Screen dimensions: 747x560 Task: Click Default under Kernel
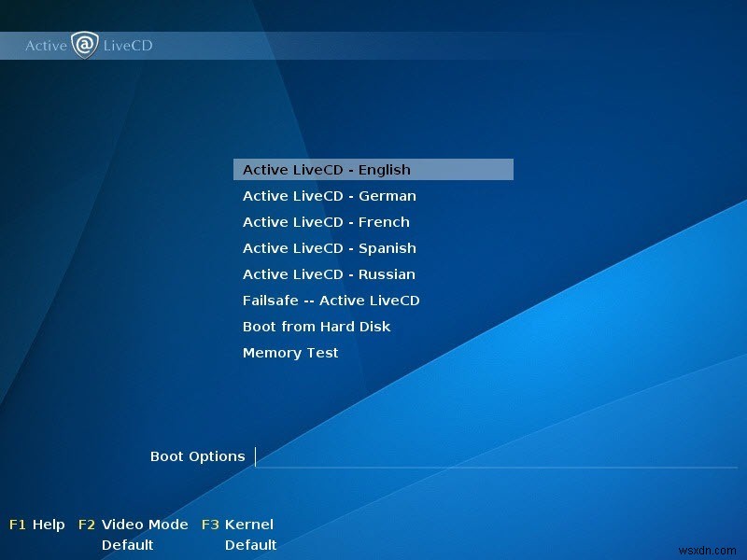[x=251, y=546]
